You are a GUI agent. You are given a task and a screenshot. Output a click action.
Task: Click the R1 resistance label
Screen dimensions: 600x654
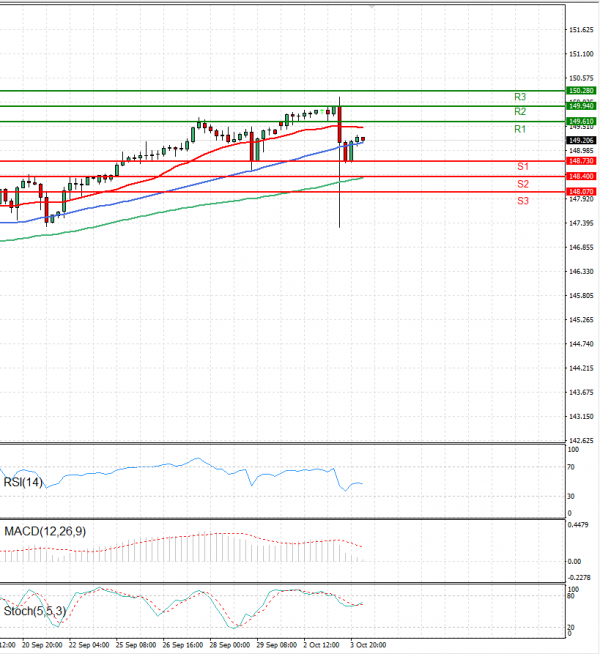pyautogui.click(x=520, y=130)
